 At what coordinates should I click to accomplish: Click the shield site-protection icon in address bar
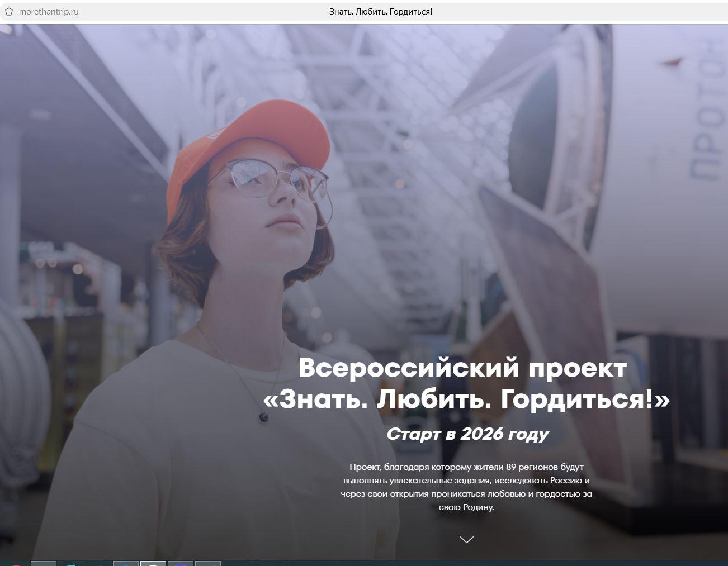(x=9, y=12)
